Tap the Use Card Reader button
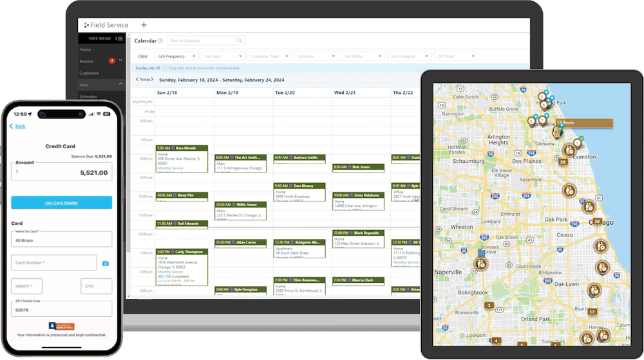The image size is (644, 360). point(62,202)
